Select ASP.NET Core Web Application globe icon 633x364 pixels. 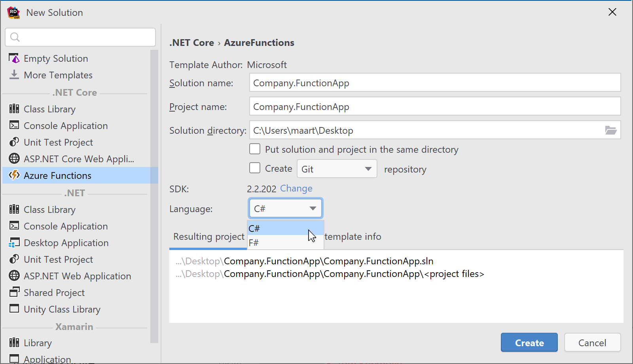click(14, 159)
